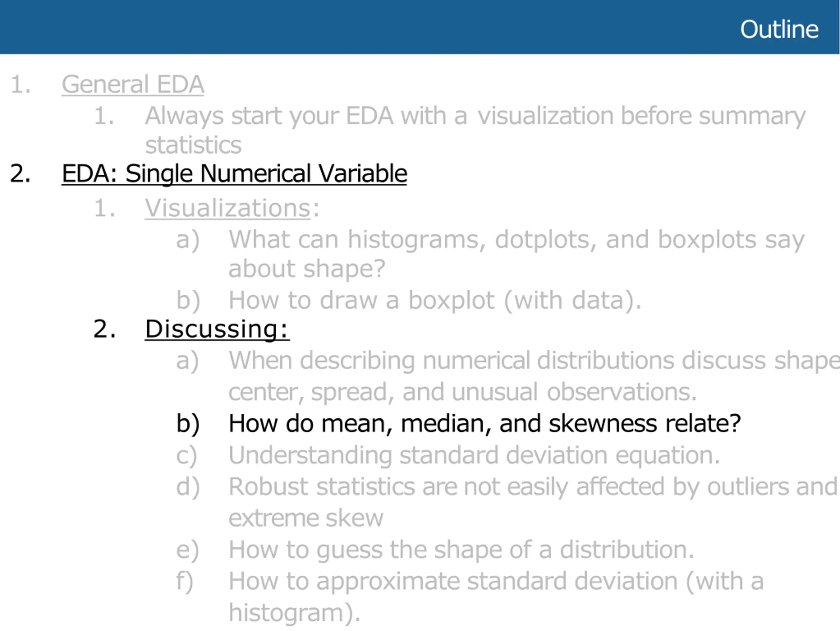Click the Visualizations underlined subheading
The height and width of the screenshot is (631, 840).
click(228, 208)
